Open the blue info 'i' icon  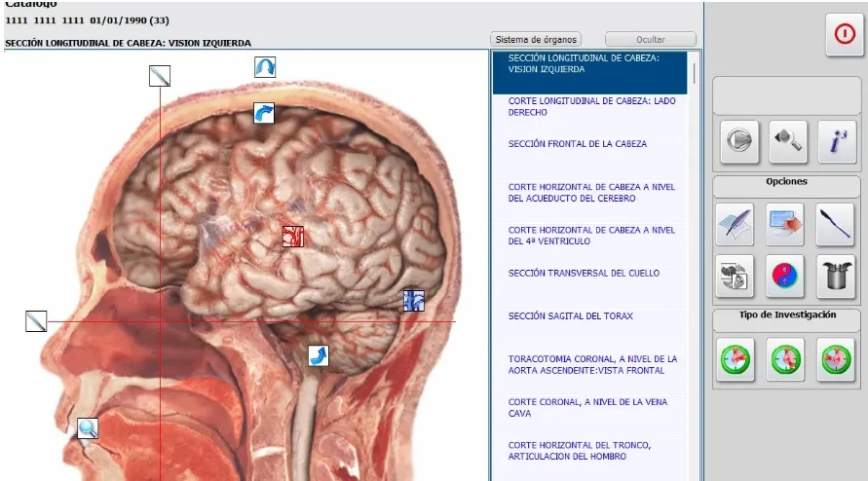[x=837, y=141]
